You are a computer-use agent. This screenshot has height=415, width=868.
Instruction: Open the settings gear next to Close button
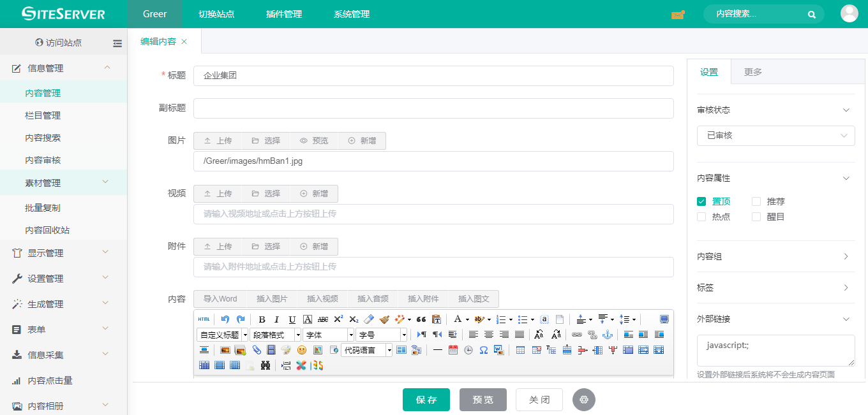[x=583, y=400]
